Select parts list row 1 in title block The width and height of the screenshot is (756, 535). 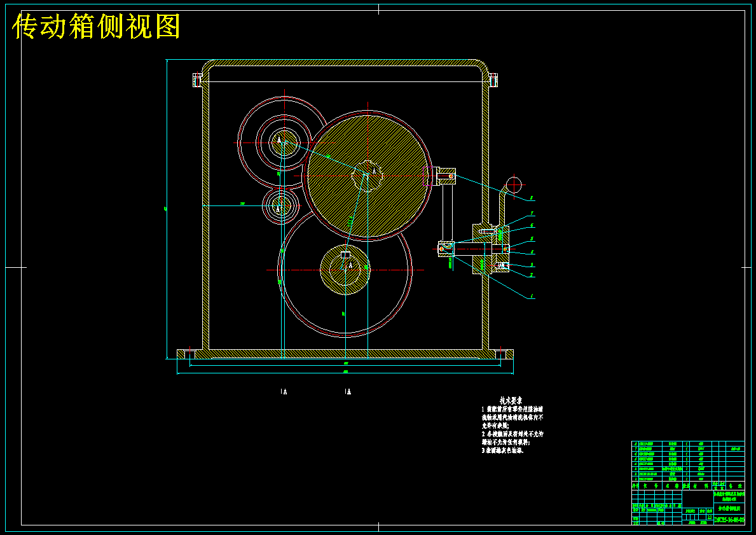[x=688, y=479]
